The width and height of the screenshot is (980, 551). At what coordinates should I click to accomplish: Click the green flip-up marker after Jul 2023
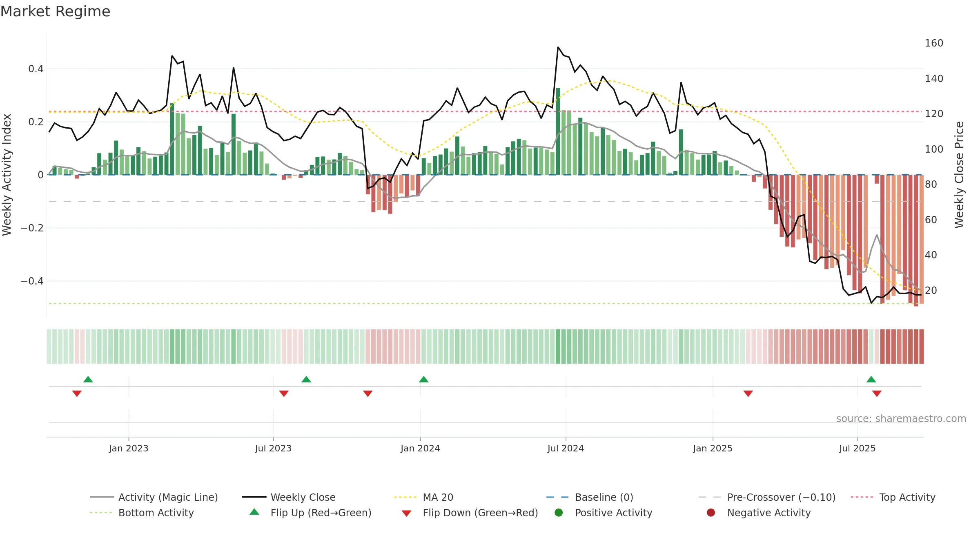pyautogui.click(x=306, y=379)
